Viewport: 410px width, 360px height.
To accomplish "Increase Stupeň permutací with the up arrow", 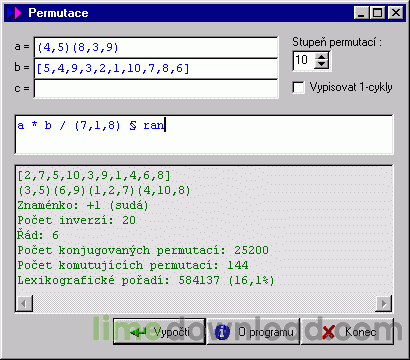I will 322,57.
